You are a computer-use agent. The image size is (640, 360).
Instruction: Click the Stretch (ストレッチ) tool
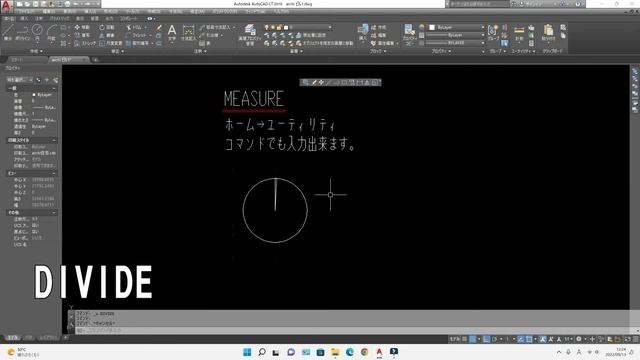pos(85,43)
